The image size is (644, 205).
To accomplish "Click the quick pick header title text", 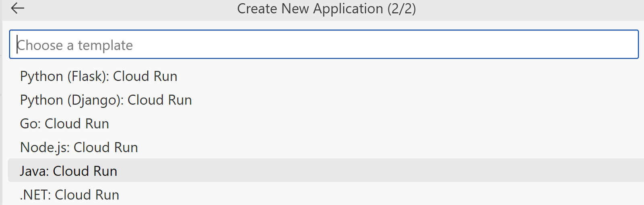I will (326, 9).
